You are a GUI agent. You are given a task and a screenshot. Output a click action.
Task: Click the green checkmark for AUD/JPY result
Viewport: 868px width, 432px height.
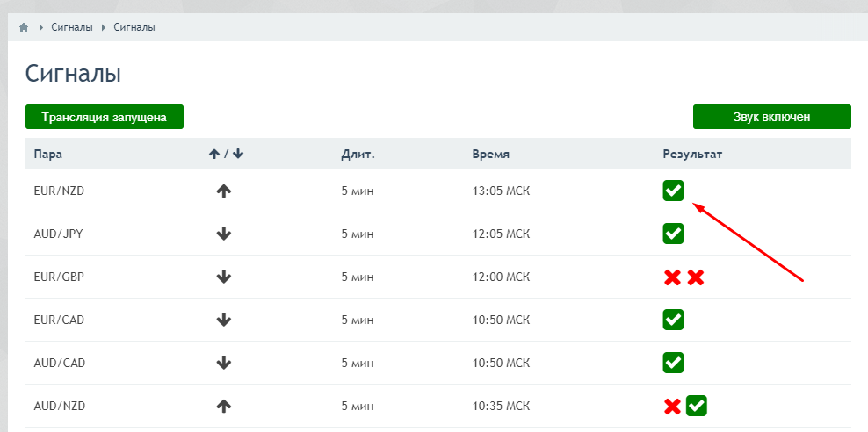[x=673, y=234]
